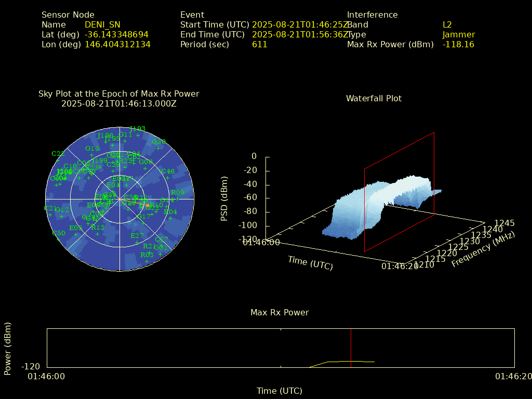Click the R04 satellite marker
This screenshot has height=399, width=532.
(170, 219)
